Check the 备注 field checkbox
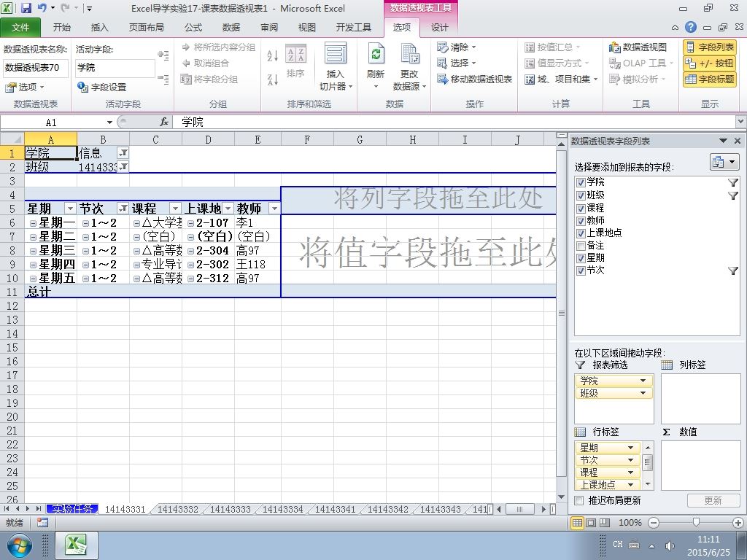Image resolution: width=747 pixels, height=560 pixels. click(x=581, y=246)
